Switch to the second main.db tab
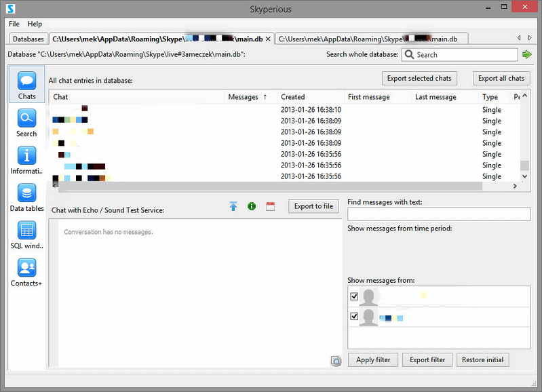This screenshot has height=392, width=542. point(372,39)
